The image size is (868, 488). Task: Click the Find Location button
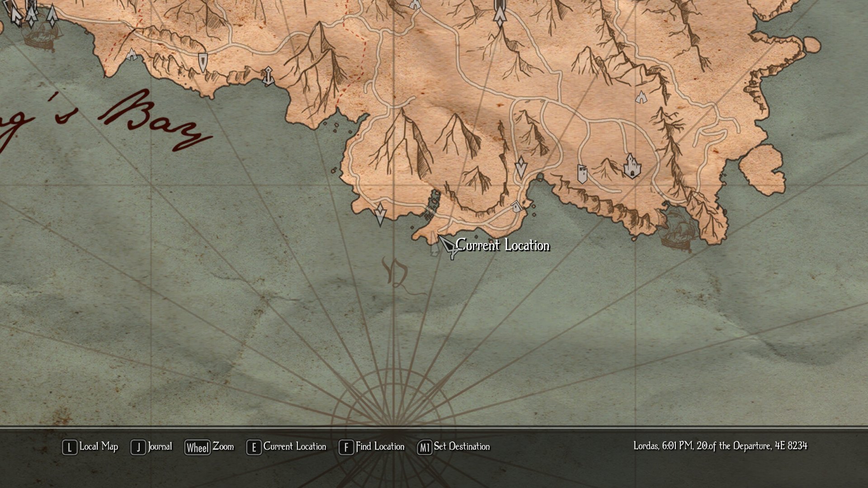379,447
